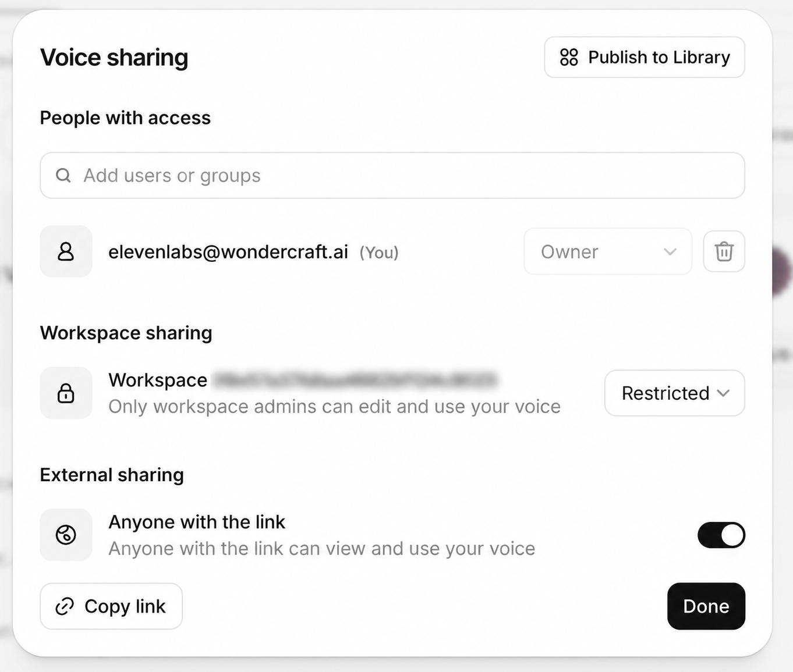Click the lock icon next to Workspace
The width and height of the screenshot is (793, 672).
pyautogui.click(x=66, y=393)
